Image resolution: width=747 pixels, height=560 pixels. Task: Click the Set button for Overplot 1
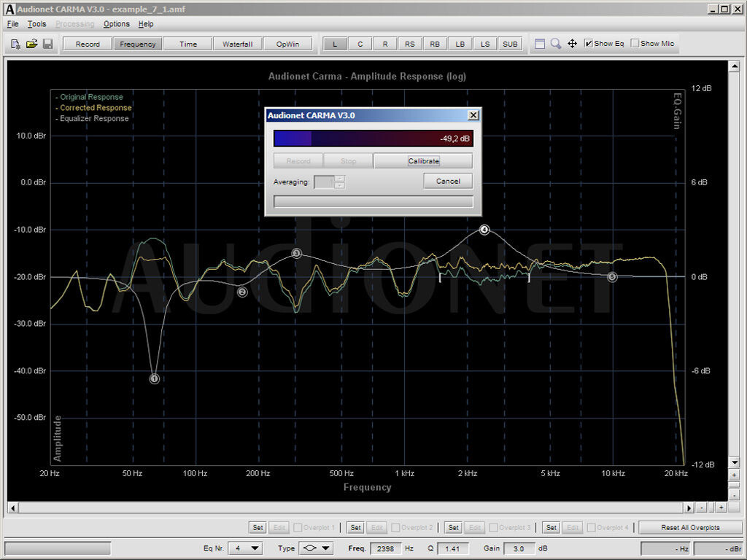258,528
